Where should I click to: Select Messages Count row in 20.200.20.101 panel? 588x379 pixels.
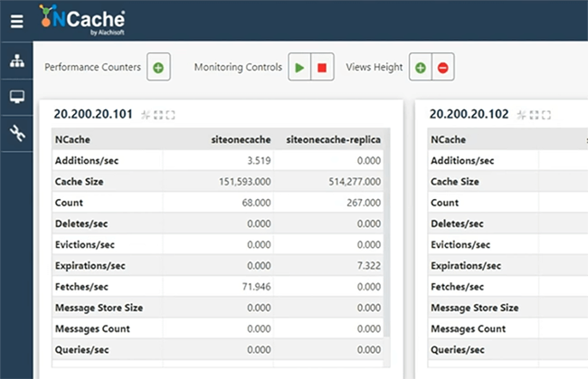tap(218, 328)
